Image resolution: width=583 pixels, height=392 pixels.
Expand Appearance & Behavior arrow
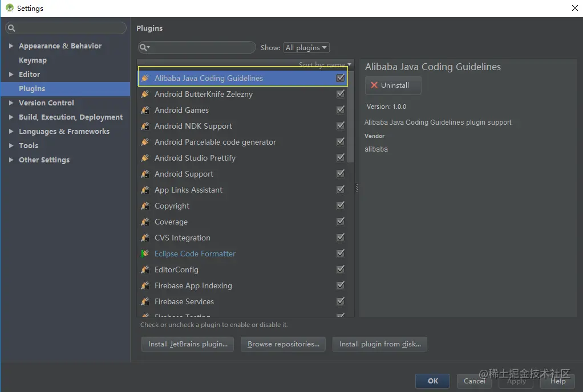(11, 46)
